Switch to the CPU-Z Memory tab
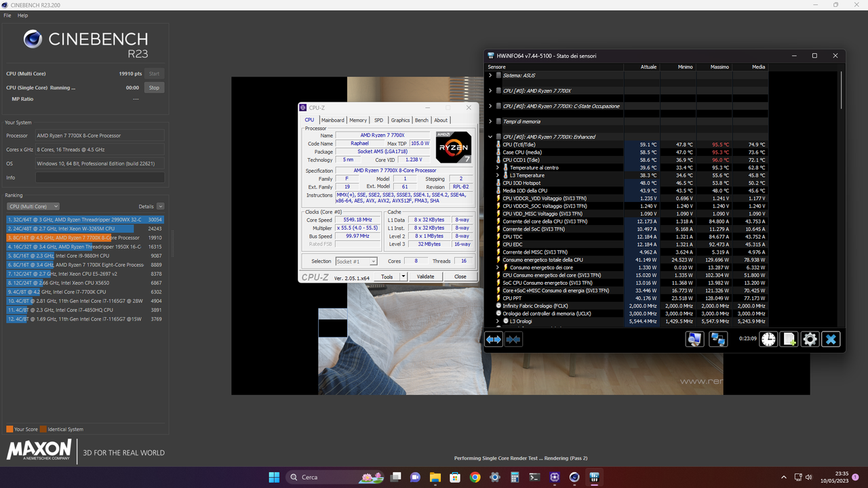The image size is (868, 488). tap(358, 120)
